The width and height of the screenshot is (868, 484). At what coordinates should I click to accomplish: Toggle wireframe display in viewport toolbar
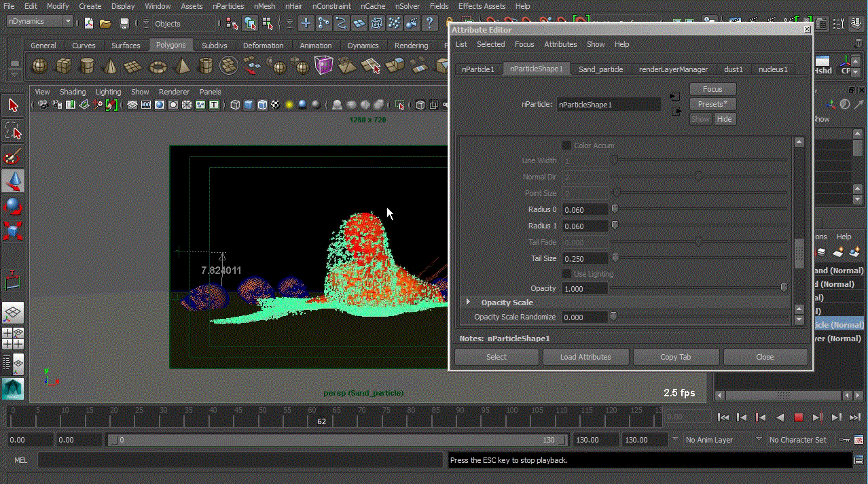235,105
